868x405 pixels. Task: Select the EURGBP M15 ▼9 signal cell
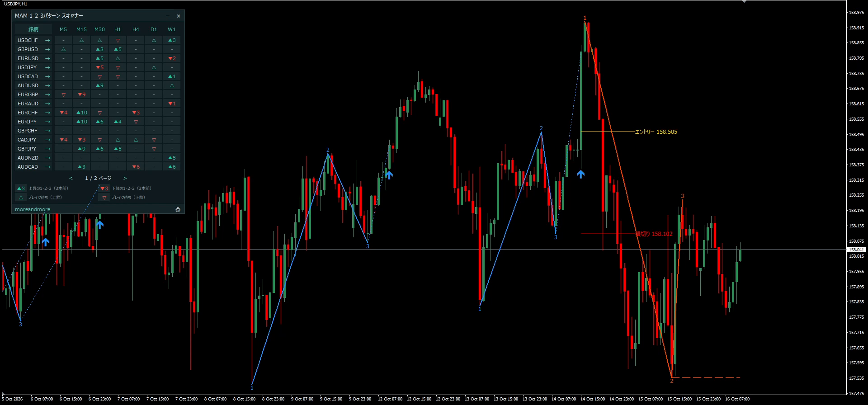[81, 94]
